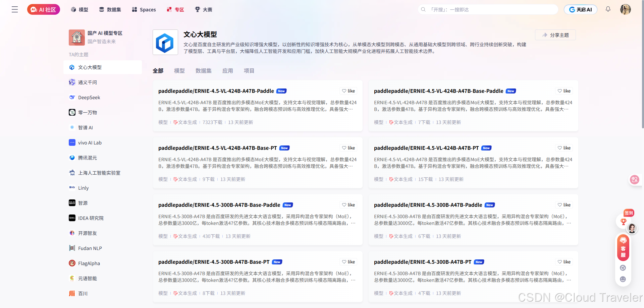
Task: Like ERNIE-4.5-300B-A47B-Base-Paddle model
Action: tap(348, 205)
